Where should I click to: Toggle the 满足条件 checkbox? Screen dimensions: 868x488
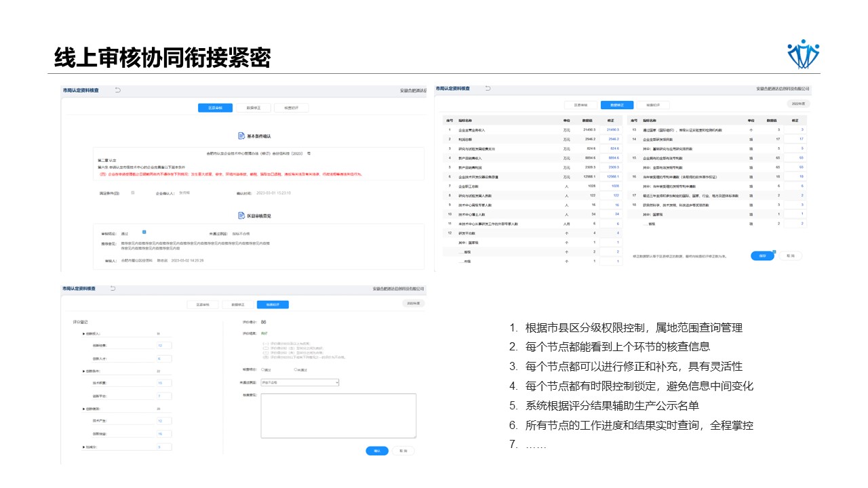(133, 192)
